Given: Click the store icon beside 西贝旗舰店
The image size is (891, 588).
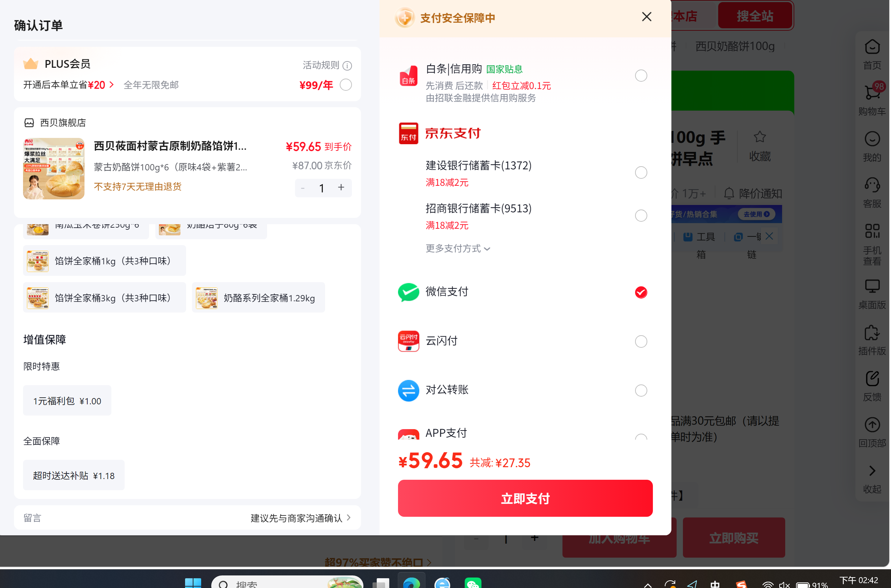Looking at the screenshot, I should [29, 123].
